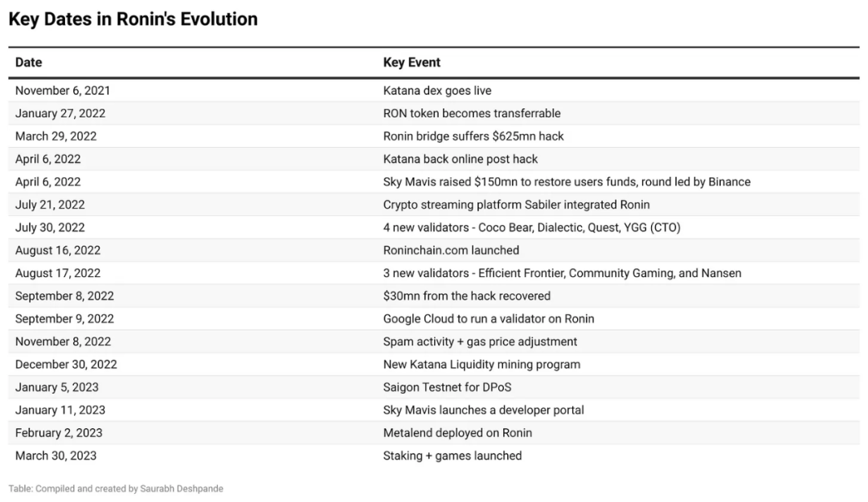Viewport: 868px width, 502px height.
Task: Select 'Metalend deployed on Ronin' entry
Action: click(x=457, y=433)
